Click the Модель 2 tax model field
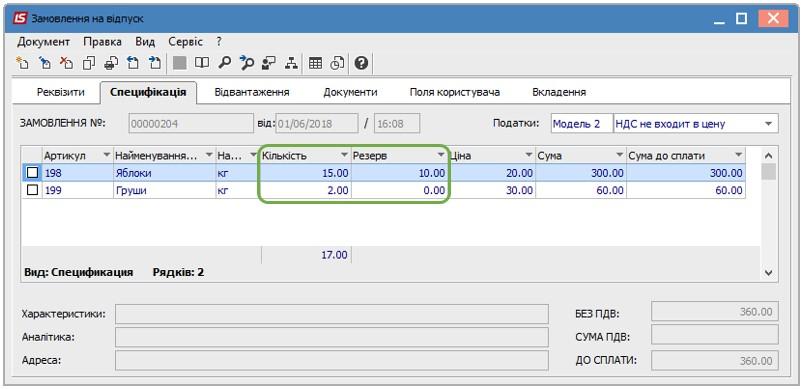Screen dimensions: 803x389 coord(581,123)
